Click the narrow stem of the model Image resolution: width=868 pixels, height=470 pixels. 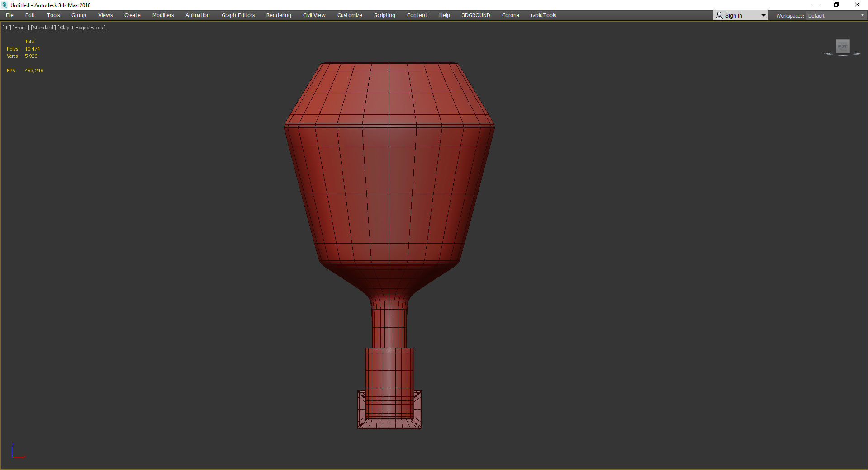coord(389,323)
